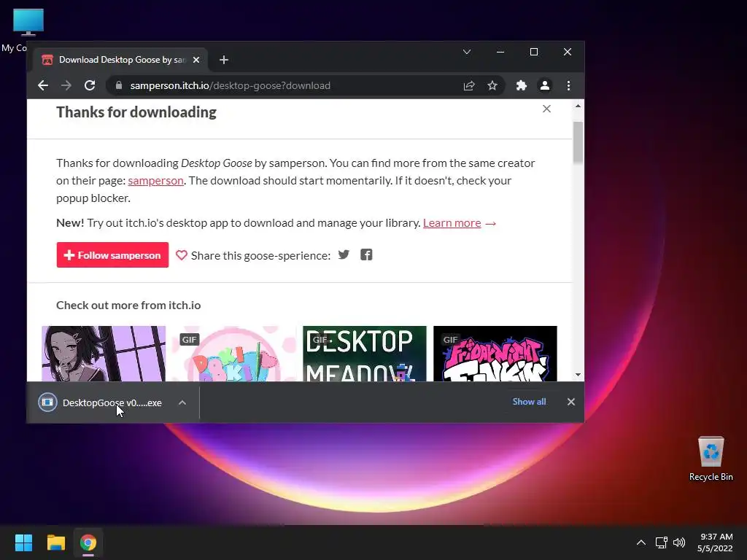Click the heart icon next to Share

coord(182,255)
